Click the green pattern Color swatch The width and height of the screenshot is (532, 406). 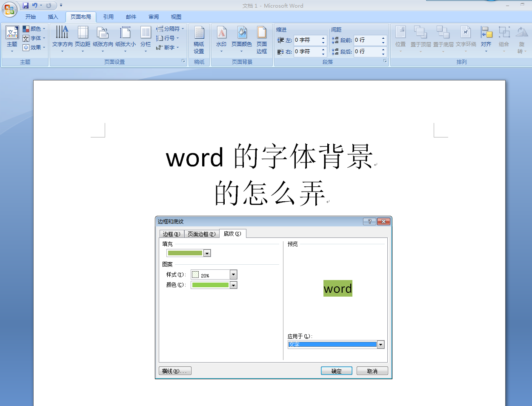click(210, 285)
